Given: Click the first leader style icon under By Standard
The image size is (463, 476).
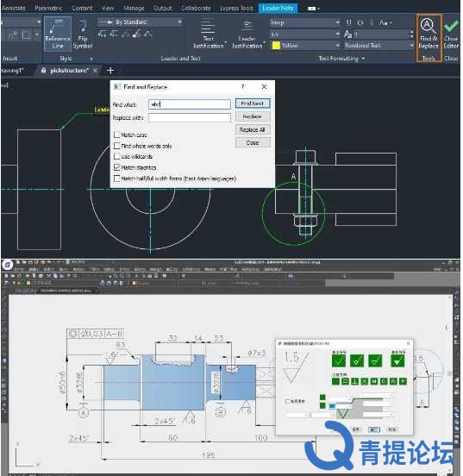Looking at the screenshot, I should pyautogui.click(x=102, y=34).
